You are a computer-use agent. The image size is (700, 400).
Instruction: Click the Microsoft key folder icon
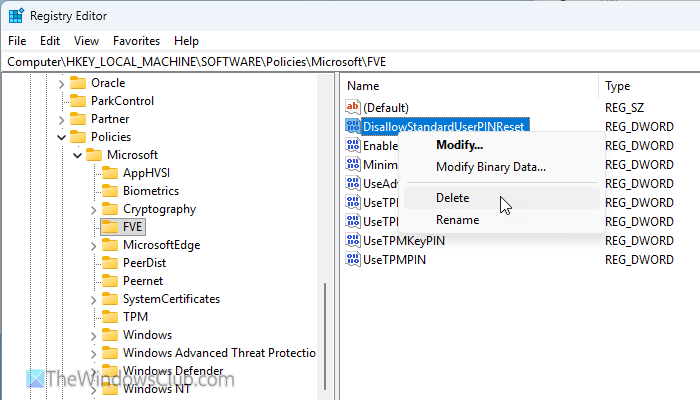tap(94, 155)
